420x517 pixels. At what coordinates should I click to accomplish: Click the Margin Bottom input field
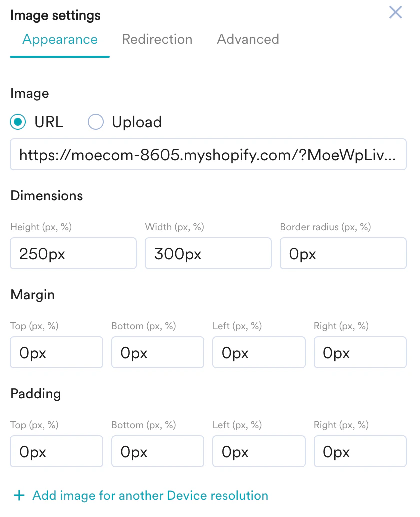pos(157,352)
